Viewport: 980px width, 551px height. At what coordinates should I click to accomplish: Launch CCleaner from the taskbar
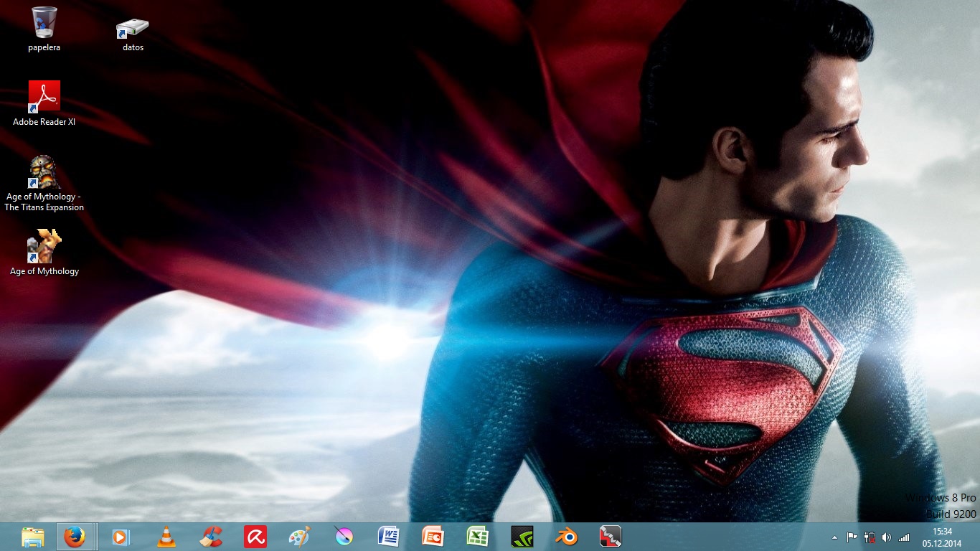[x=211, y=537]
